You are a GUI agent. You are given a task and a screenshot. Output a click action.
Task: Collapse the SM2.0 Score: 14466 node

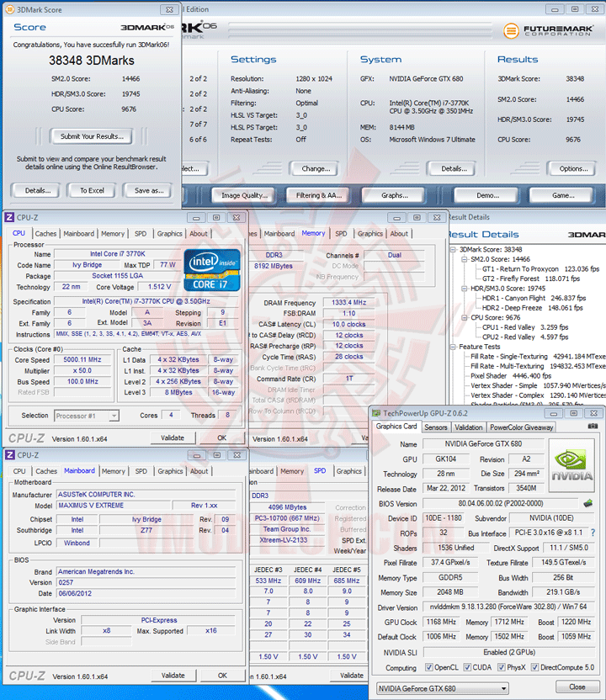[x=465, y=259]
